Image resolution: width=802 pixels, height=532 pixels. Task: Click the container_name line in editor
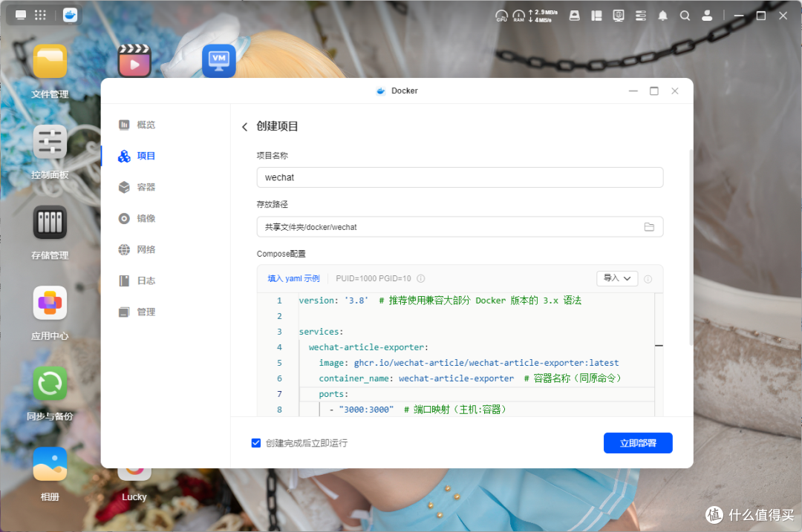[469, 378]
